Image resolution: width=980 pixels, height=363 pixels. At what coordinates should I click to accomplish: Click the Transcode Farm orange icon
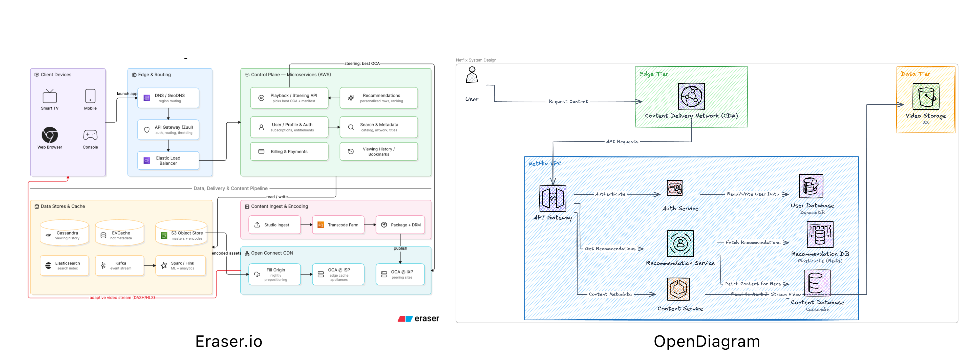click(321, 225)
